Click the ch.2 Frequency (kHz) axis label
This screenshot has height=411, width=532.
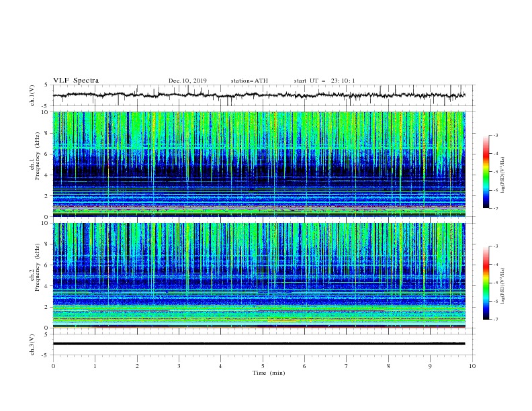35,267
